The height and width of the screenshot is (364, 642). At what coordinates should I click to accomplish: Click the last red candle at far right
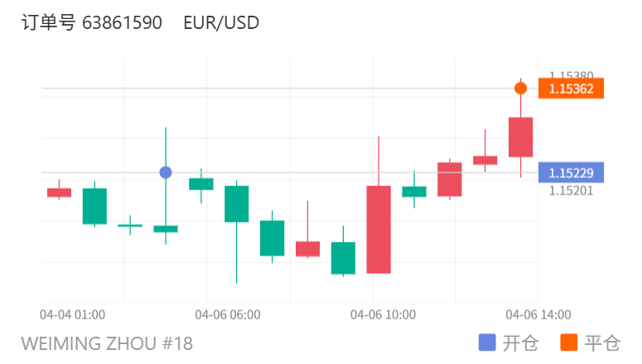520,136
